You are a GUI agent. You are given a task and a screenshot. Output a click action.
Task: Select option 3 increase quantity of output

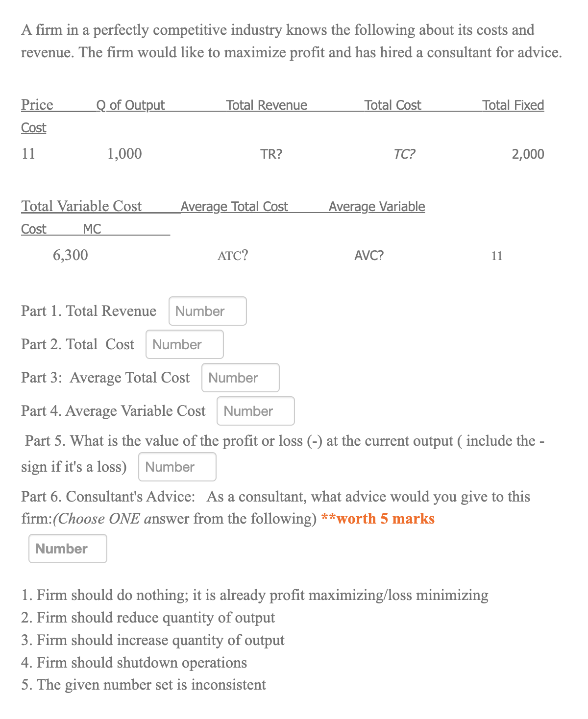152,640
